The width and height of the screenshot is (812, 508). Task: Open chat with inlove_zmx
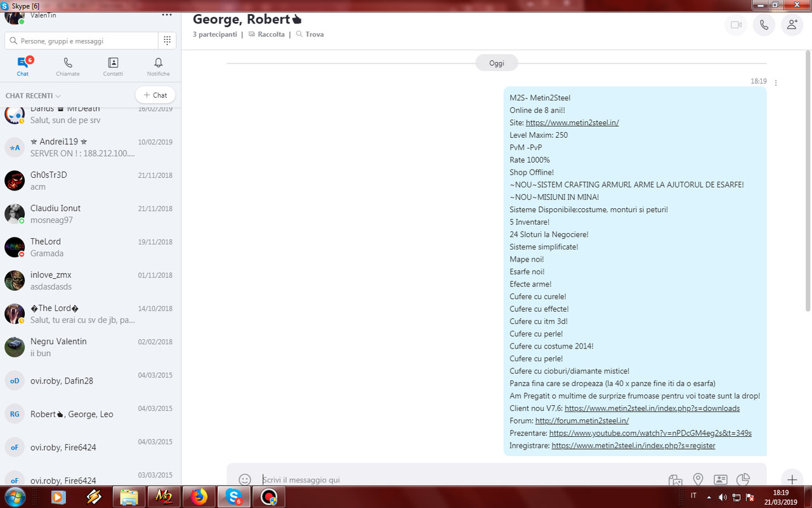(x=91, y=281)
